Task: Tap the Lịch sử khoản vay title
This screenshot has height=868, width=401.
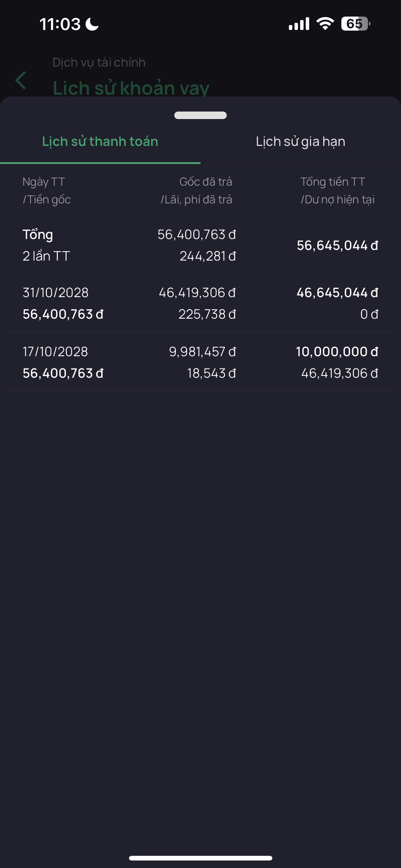Action: click(131, 88)
